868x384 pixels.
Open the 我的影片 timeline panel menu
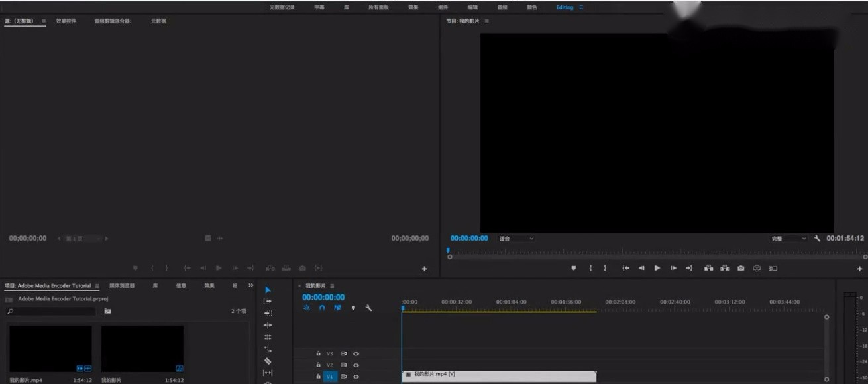[333, 286]
